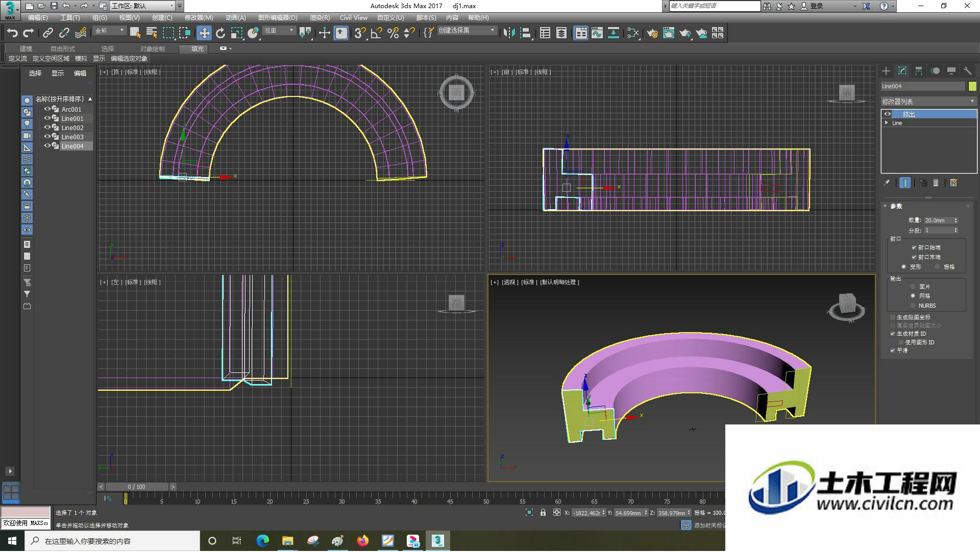This screenshot has width=980, height=552.
Task: Open the 渲染(R) menu
Action: [x=320, y=18]
